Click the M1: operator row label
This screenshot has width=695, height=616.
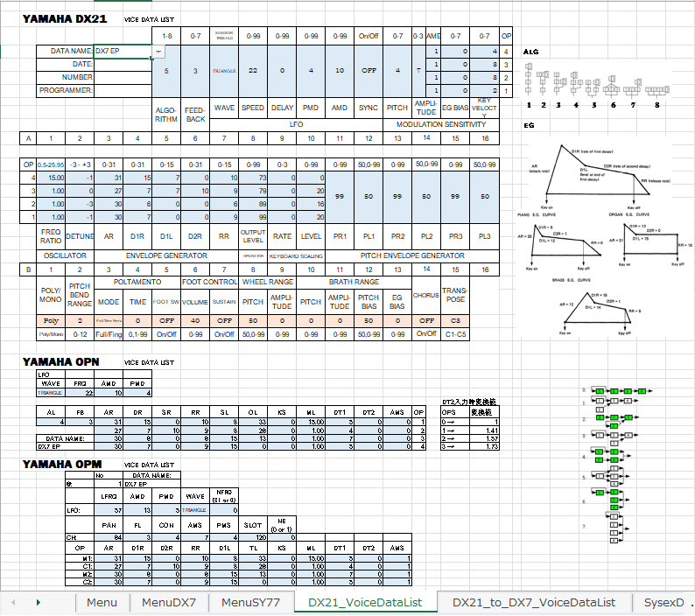(x=80, y=559)
